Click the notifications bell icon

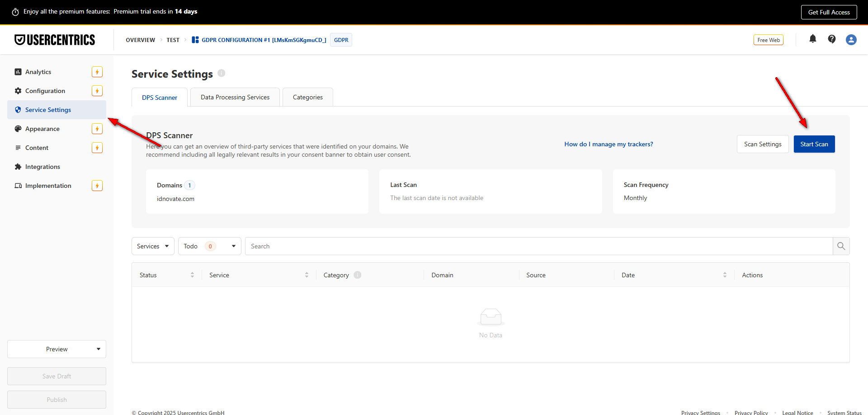tap(812, 39)
